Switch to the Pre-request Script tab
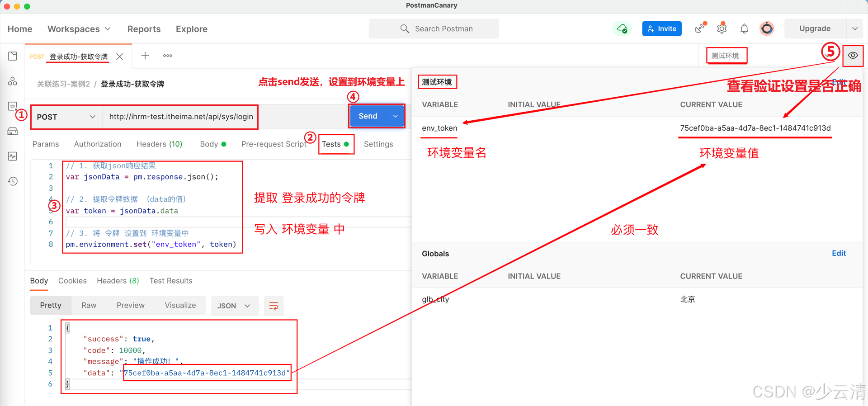The image size is (868, 406). pos(274,144)
